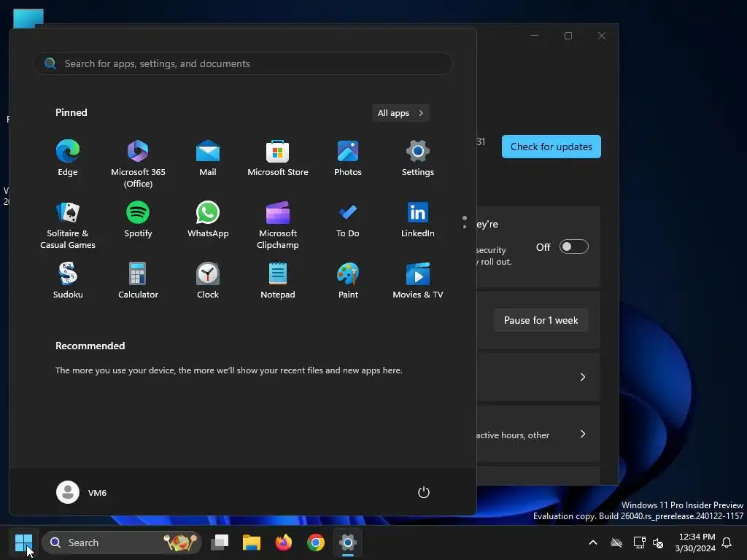This screenshot has width=747, height=560.
Task: Click Check for updates in Settings window
Action: [x=551, y=147]
